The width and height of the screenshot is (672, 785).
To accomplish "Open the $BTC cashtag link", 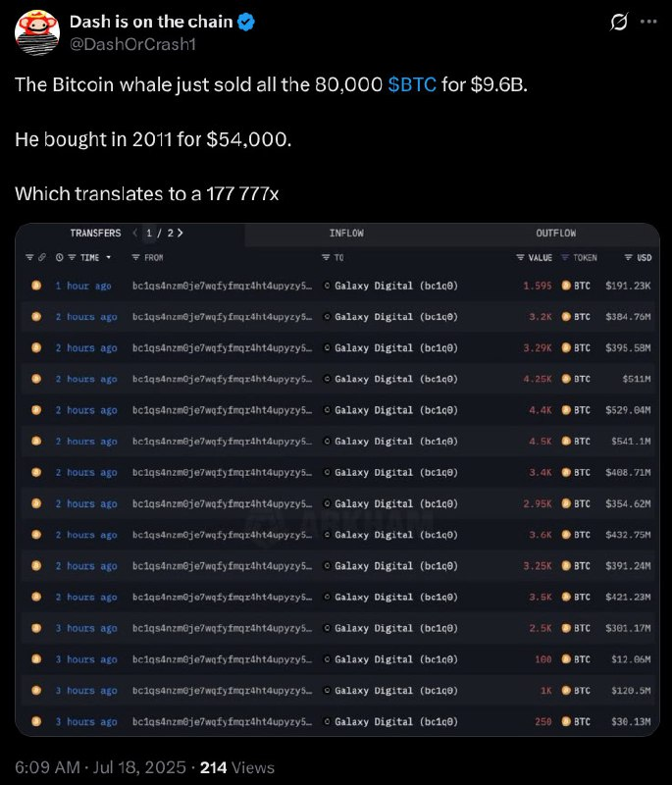I will (x=412, y=84).
